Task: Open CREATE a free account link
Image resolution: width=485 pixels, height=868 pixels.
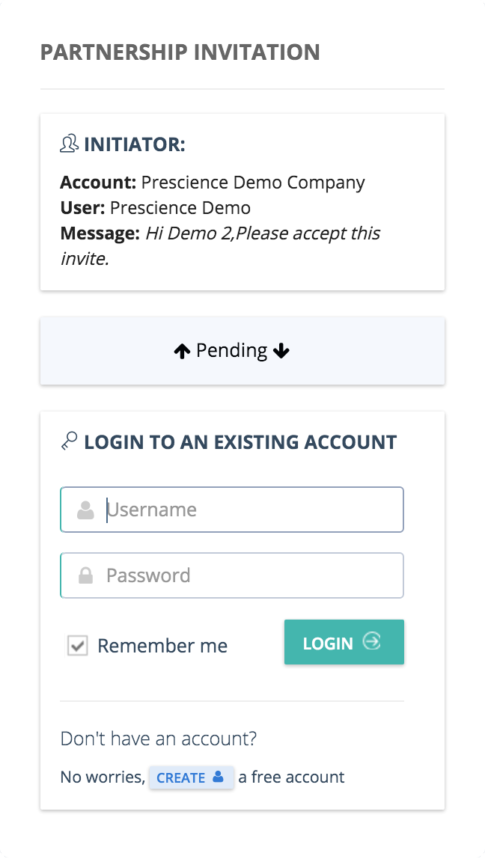Action: click(191, 777)
